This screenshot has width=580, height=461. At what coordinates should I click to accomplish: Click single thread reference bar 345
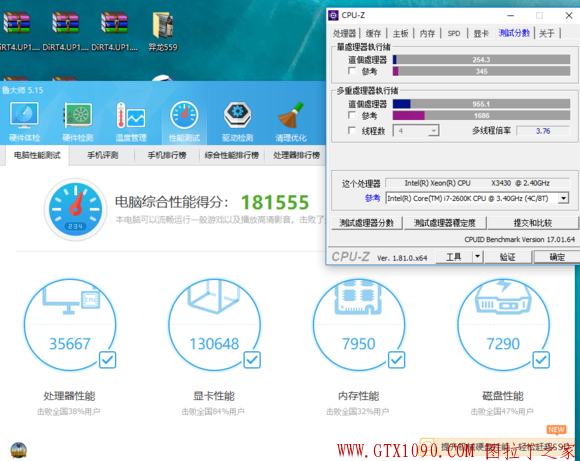click(481, 71)
